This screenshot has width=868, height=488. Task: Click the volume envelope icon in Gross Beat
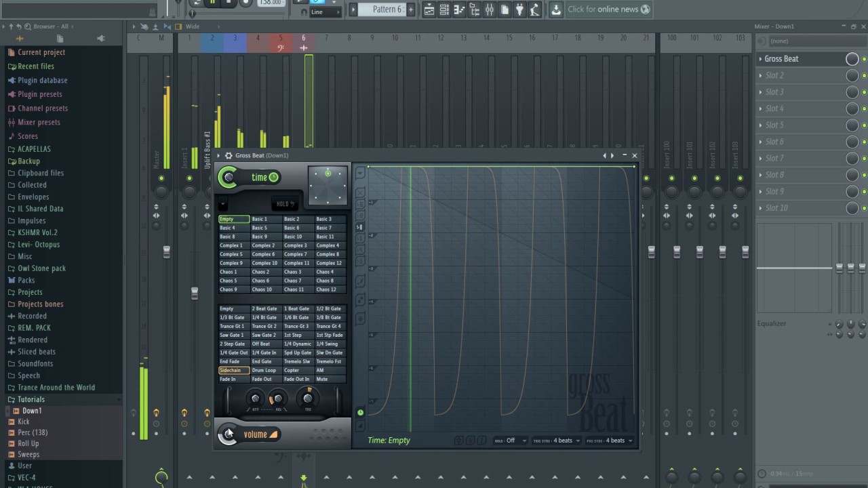274,434
